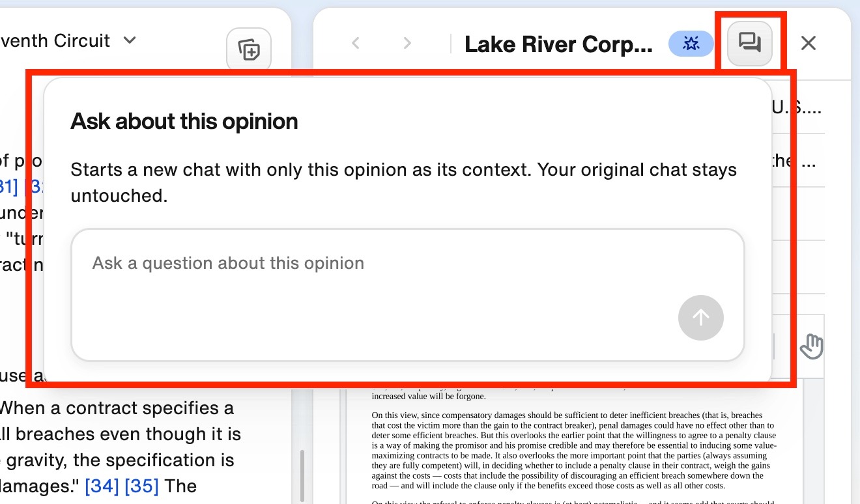Close the Lake River Corp panel

pos(808,44)
